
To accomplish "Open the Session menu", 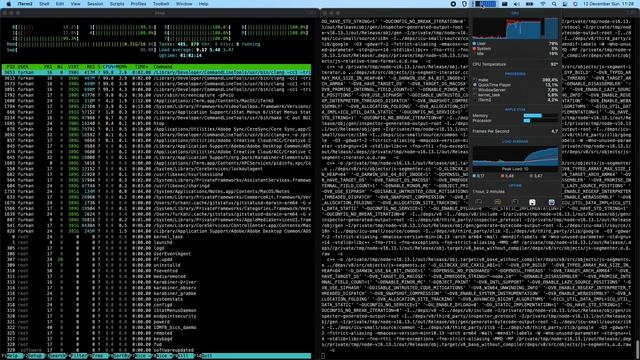I will coord(95,4).
